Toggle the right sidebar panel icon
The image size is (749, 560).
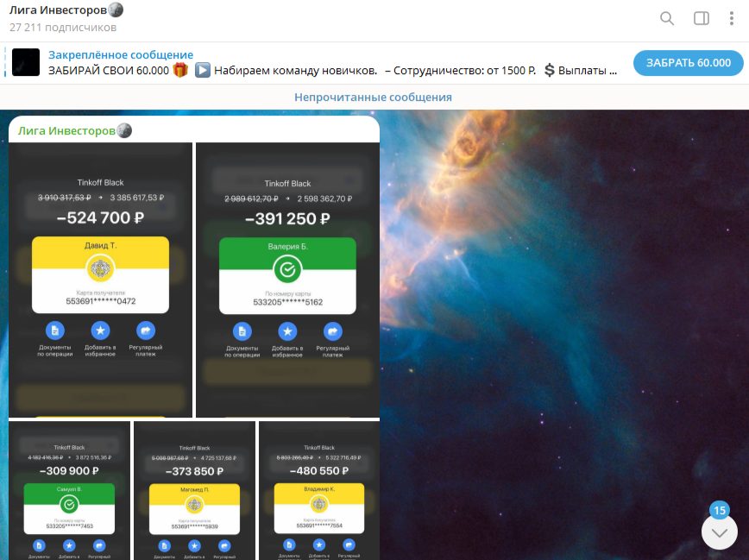click(x=702, y=19)
